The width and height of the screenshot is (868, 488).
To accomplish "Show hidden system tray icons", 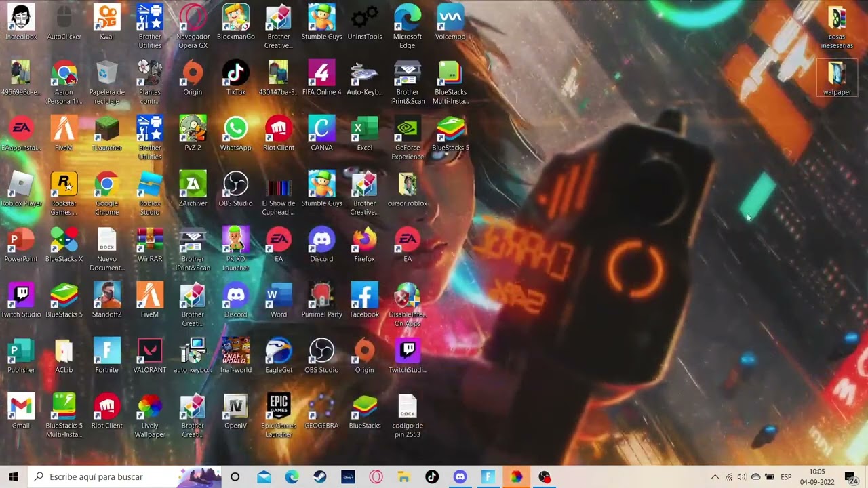I will 715,476.
